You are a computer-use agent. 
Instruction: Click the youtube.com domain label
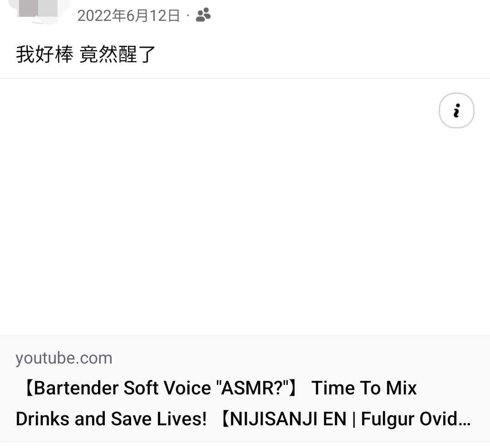coord(64,358)
